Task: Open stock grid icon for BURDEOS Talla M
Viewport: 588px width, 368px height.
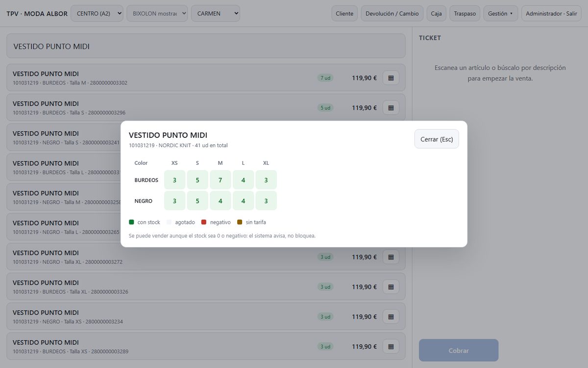Action: tap(391, 78)
